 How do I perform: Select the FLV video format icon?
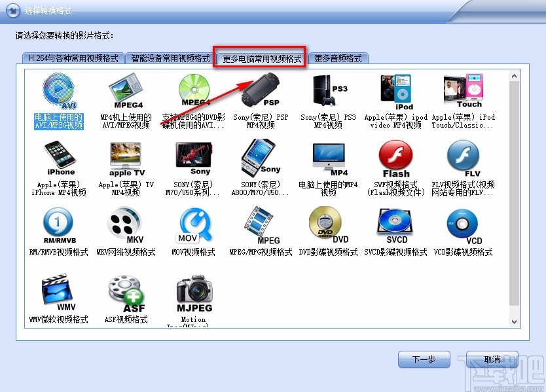464,158
